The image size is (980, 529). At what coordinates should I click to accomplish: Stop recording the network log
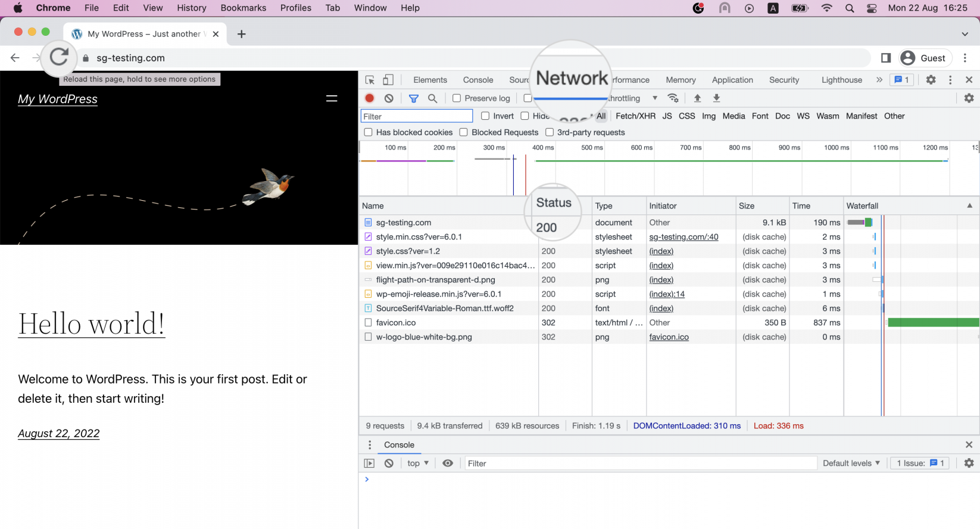(370, 98)
